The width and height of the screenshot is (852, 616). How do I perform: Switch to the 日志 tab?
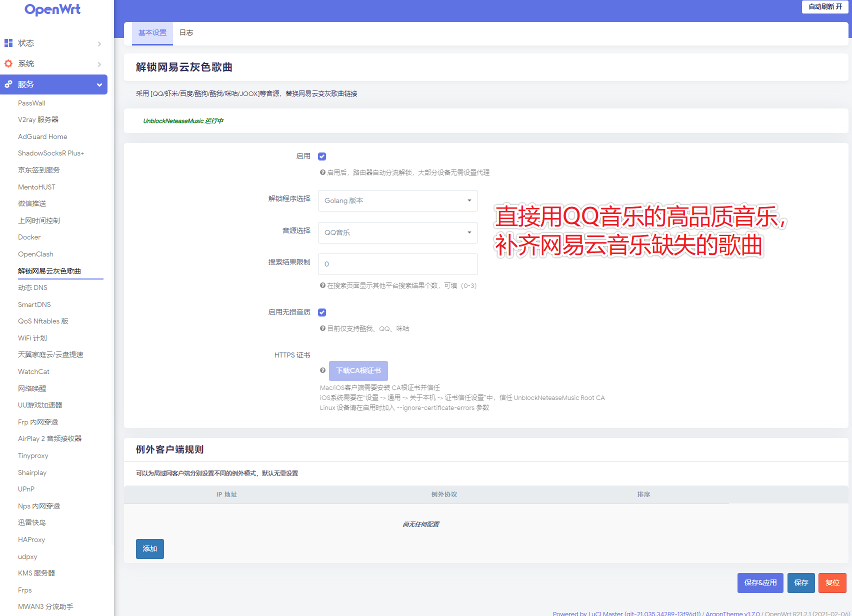coord(186,33)
